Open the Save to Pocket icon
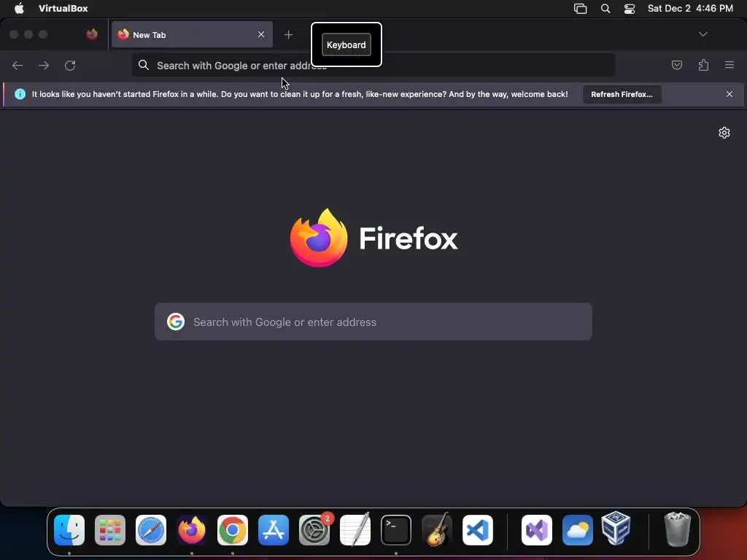 point(676,65)
